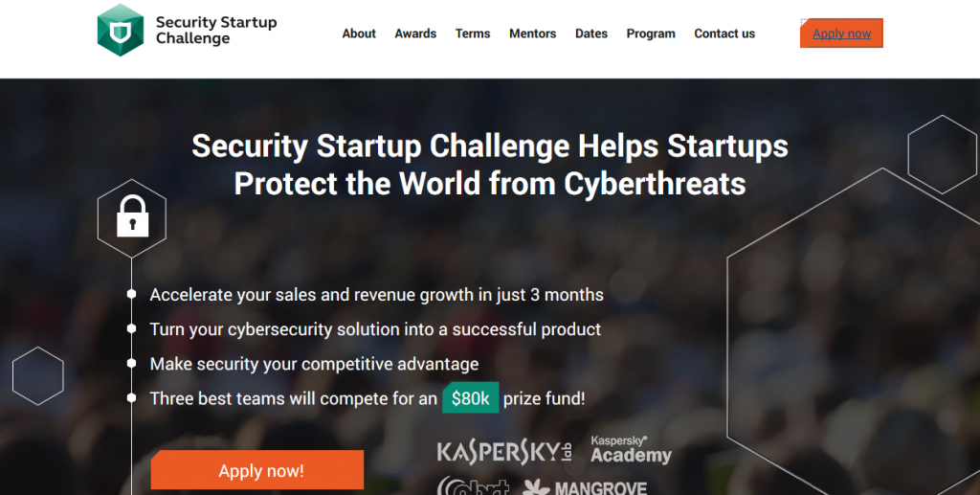
Task: Open the Program section
Action: 651,34
